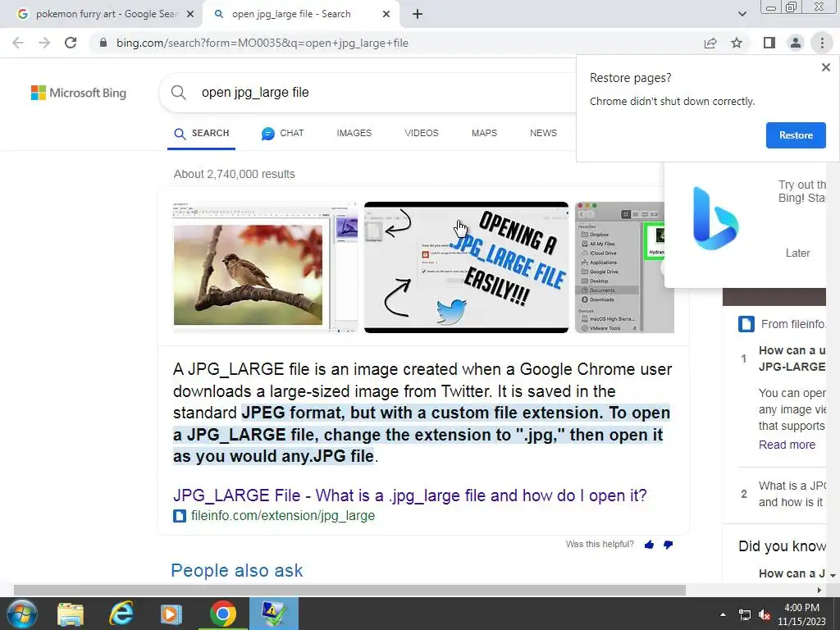Open the bird photo thumbnail
This screenshot has height=630, width=840.
pos(265,267)
